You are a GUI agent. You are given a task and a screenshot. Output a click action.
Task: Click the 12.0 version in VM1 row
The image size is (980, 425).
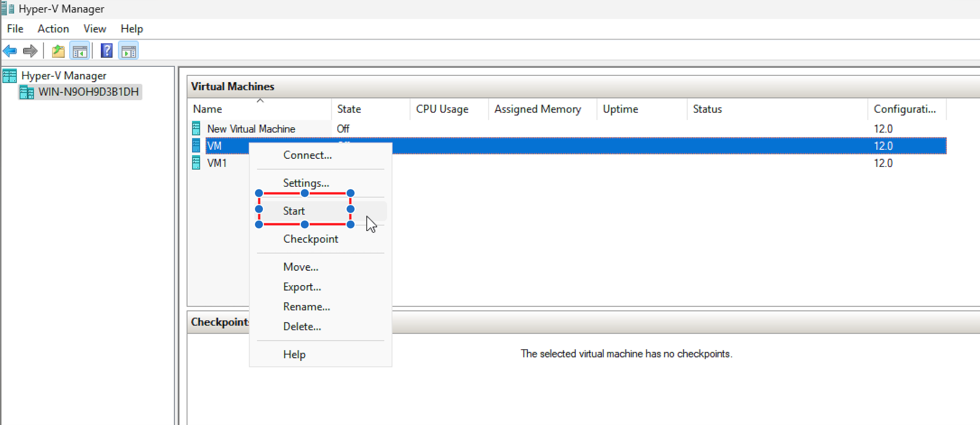click(883, 163)
